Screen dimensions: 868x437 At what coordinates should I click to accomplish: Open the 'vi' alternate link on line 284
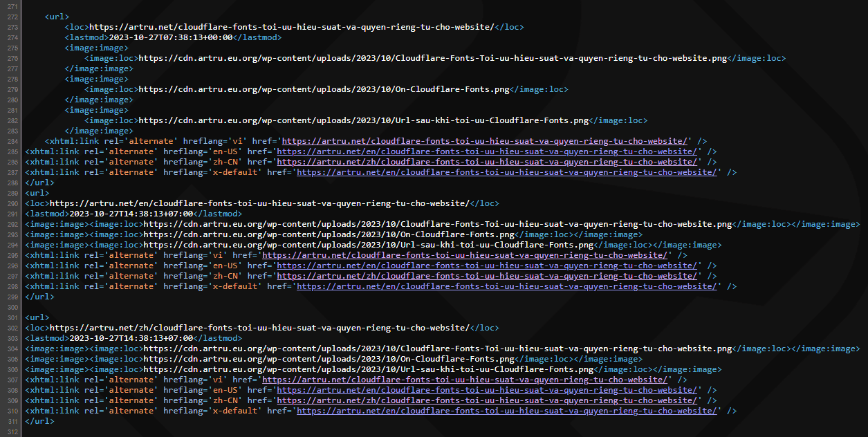tap(485, 141)
